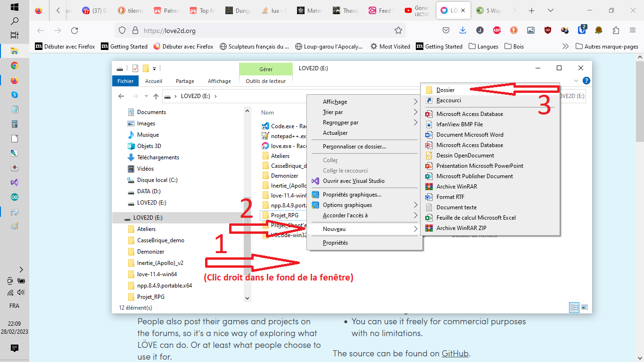Image resolution: width=644 pixels, height=362 pixels.
Task: Switch to the YouTube Gone tab
Action: point(417,10)
